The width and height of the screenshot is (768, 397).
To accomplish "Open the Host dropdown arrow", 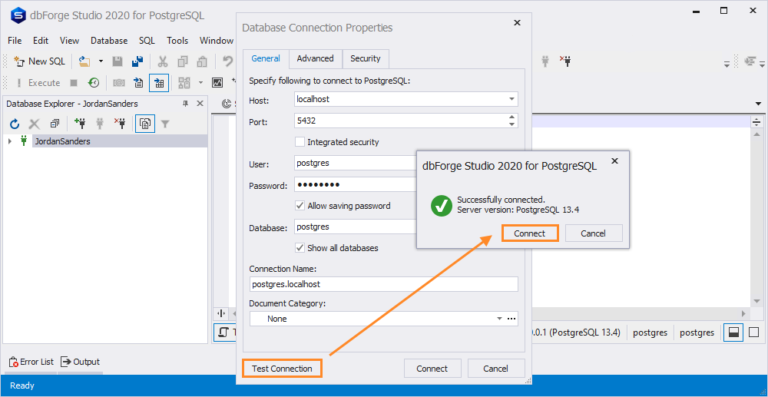I will 512,99.
